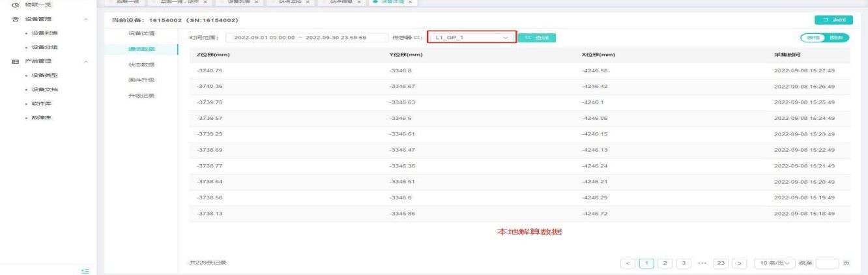Switch view to 表格 table mode
The height and width of the screenshot is (275, 868).
point(813,38)
